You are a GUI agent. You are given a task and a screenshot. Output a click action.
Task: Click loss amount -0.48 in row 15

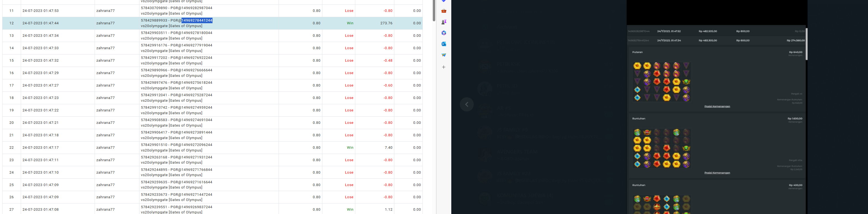pos(388,61)
